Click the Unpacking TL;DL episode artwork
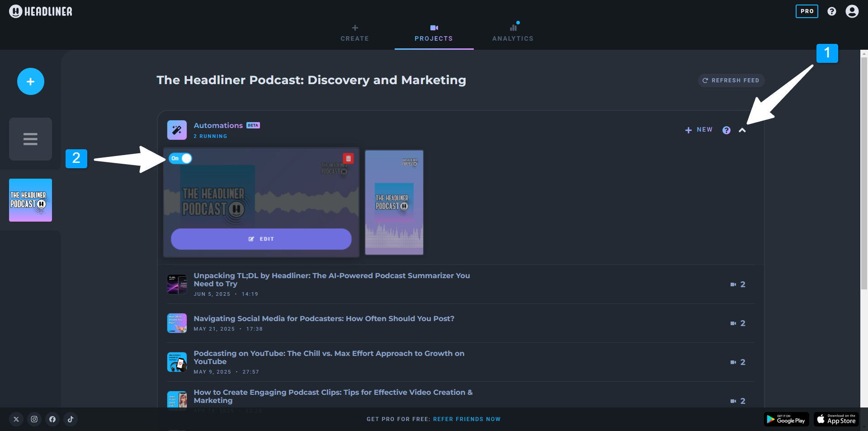The height and width of the screenshot is (431, 868). [177, 284]
